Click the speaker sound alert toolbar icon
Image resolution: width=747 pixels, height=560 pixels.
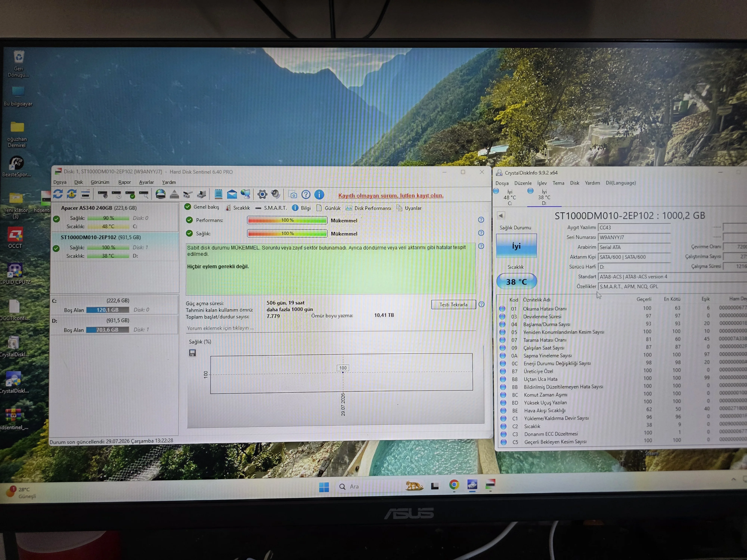pos(276,194)
